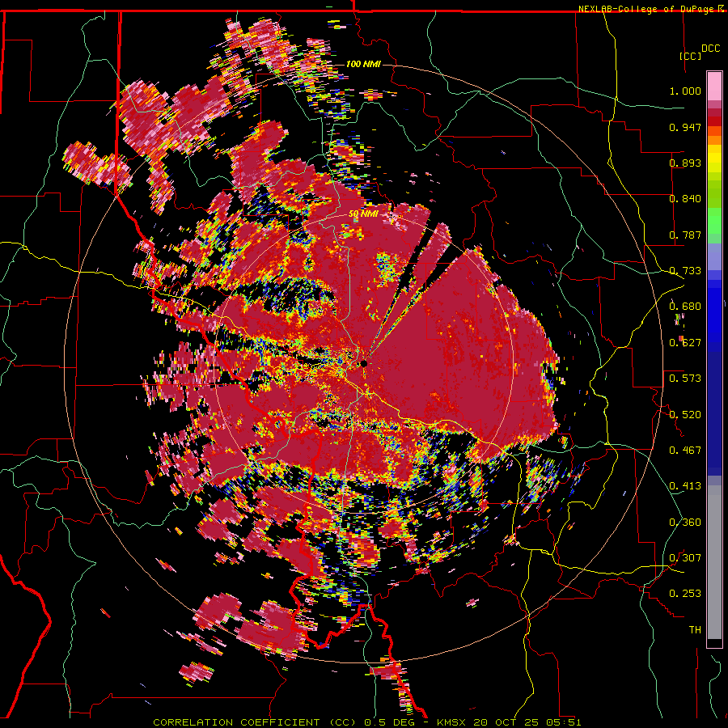Select the 0.893 legend value

pos(685,163)
